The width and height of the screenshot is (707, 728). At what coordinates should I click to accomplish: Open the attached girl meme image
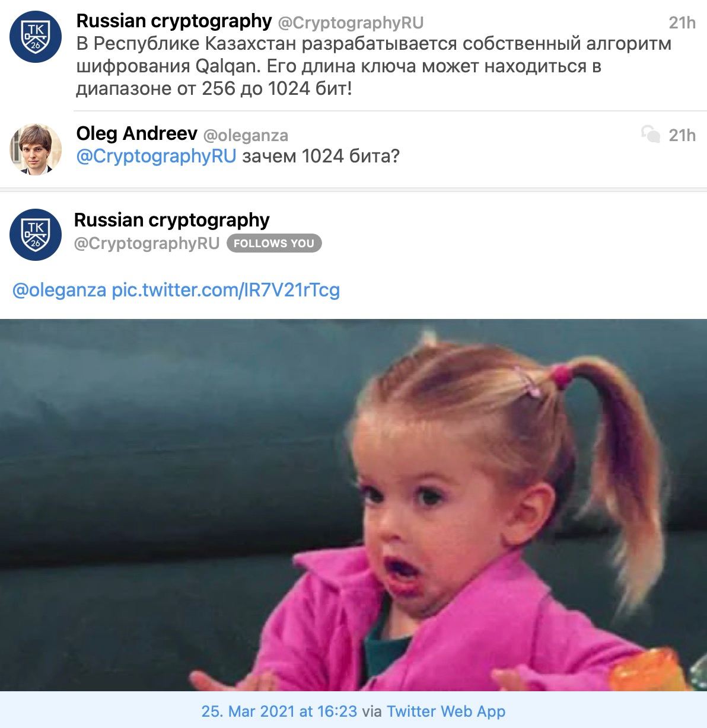353,505
